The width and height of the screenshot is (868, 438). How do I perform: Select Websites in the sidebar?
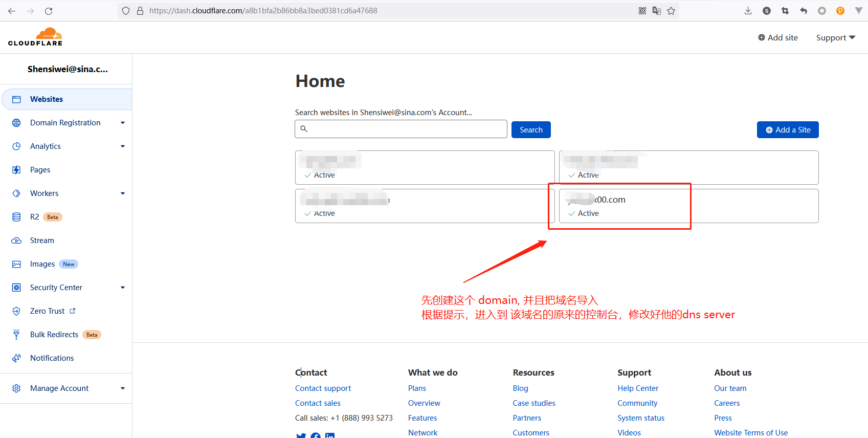click(47, 99)
